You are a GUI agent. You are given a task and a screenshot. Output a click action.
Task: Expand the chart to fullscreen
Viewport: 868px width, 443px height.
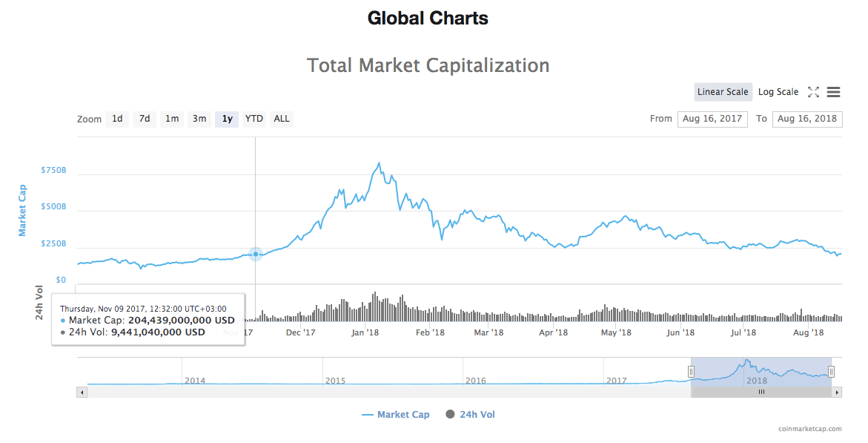coord(813,92)
